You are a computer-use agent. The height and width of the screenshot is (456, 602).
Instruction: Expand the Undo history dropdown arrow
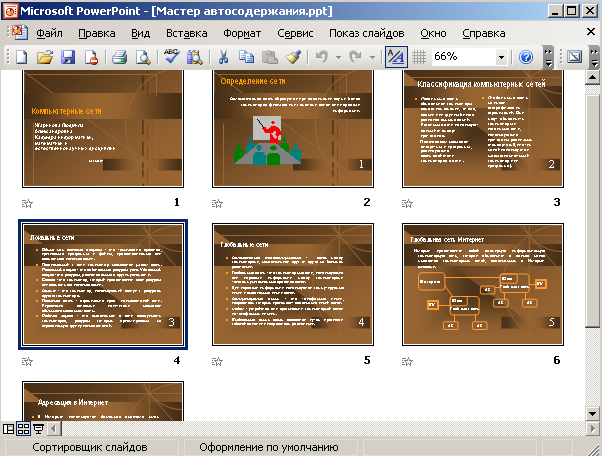pyautogui.click(x=338, y=57)
